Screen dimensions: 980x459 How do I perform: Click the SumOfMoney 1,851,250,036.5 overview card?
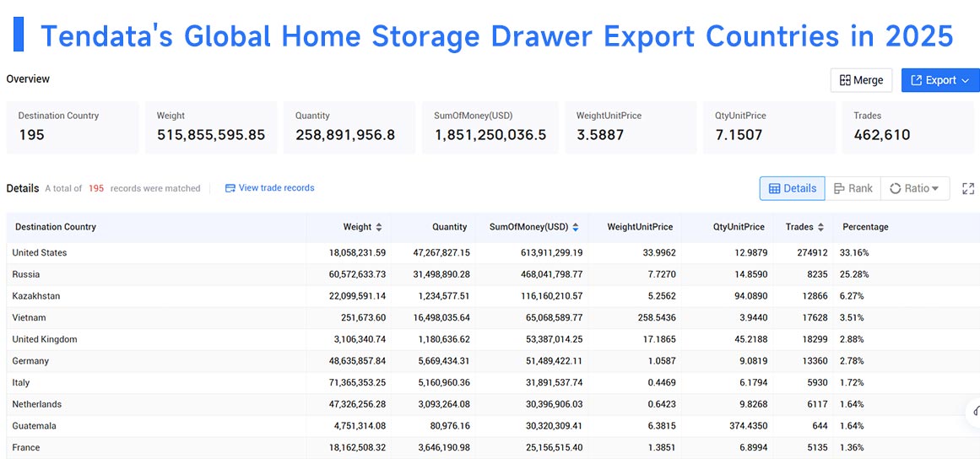coord(490,127)
